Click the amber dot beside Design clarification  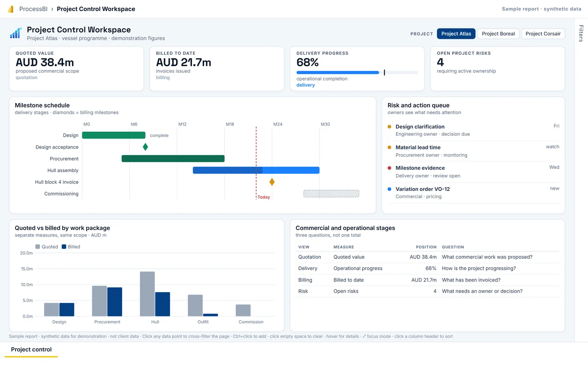click(x=390, y=126)
